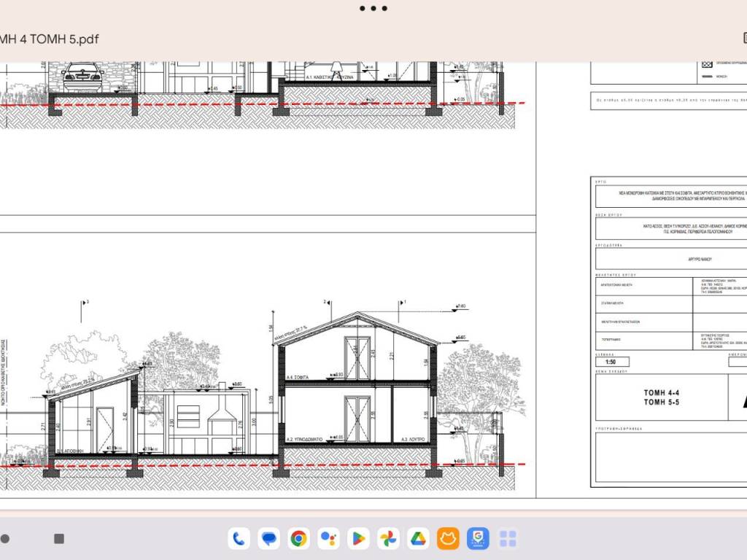Tap the car drawing in the upper section
The image size is (747, 560).
tap(82, 75)
